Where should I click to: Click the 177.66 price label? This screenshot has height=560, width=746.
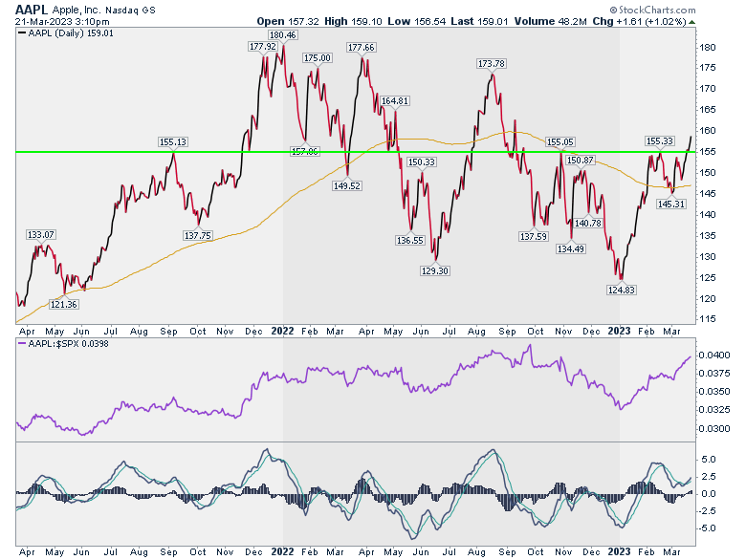point(362,47)
